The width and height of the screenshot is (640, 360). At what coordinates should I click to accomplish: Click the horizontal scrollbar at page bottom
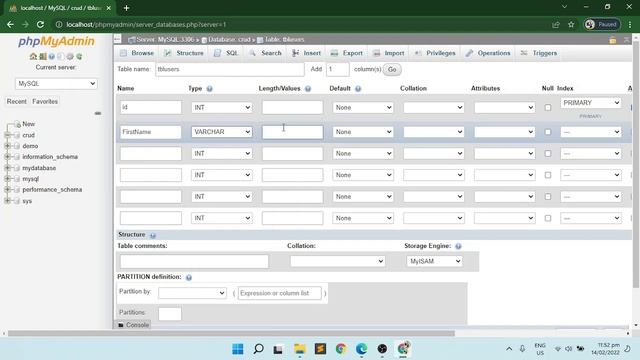pos(231,333)
